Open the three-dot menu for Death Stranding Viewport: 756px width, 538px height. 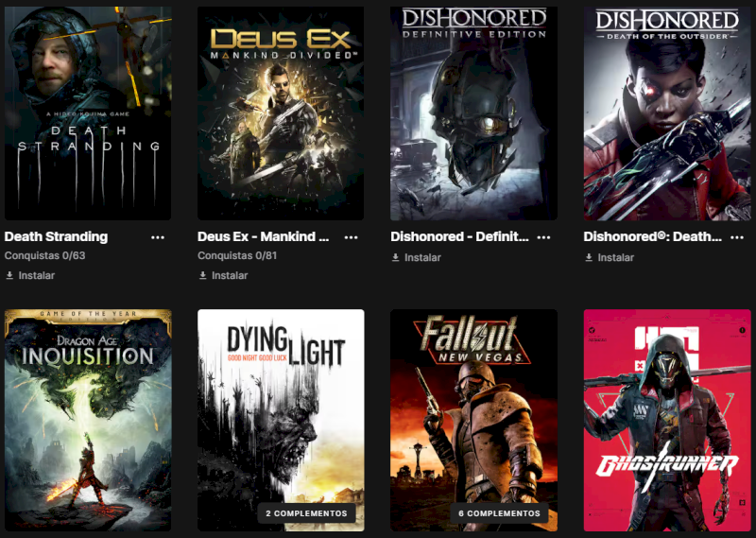click(x=158, y=237)
